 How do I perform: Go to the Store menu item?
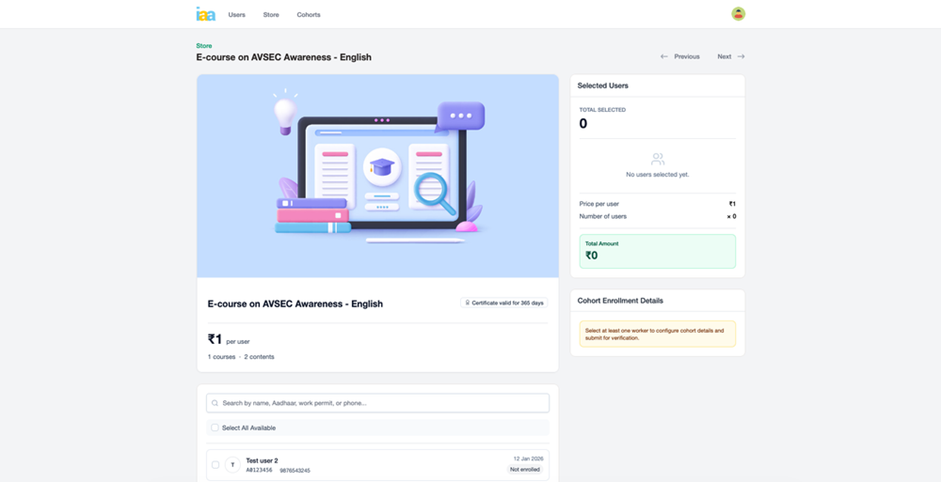271,15
